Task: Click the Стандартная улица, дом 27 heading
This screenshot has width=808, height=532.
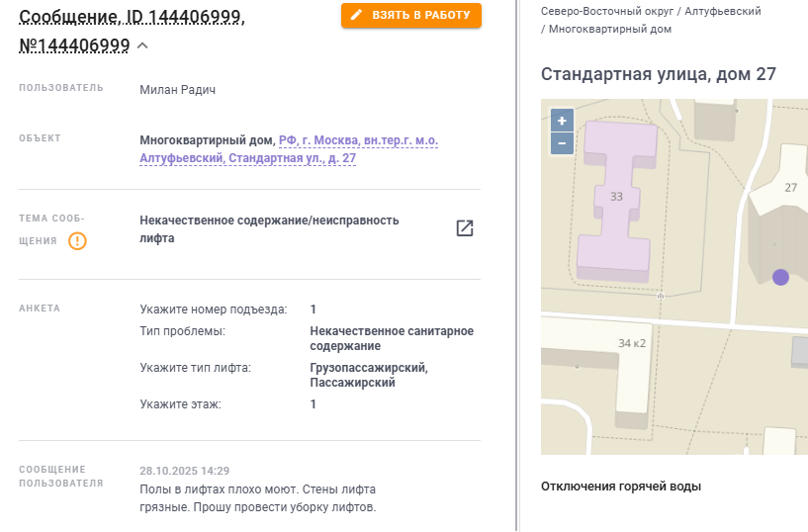Action: (x=659, y=74)
